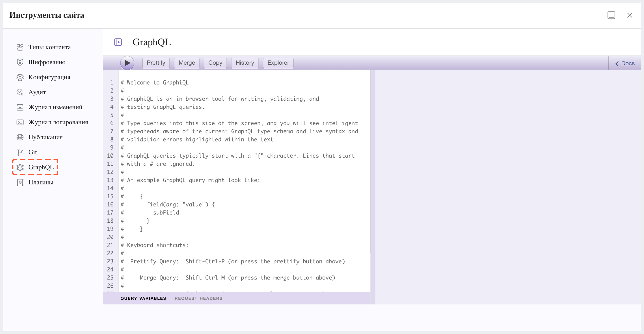Image resolution: width=644 pixels, height=334 pixels.
Task: Click the 'Prettify Query: Shift-Ctrl-P' line
Action: click(237, 262)
